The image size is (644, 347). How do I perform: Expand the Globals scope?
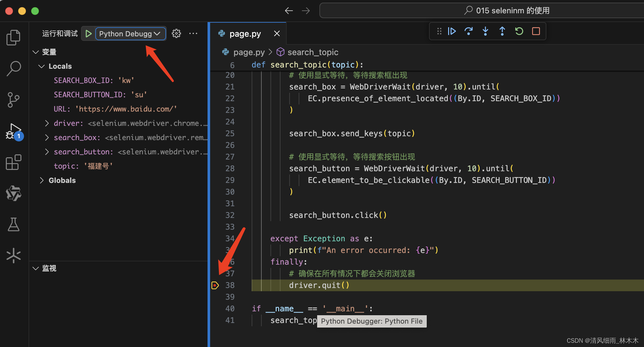point(42,180)
